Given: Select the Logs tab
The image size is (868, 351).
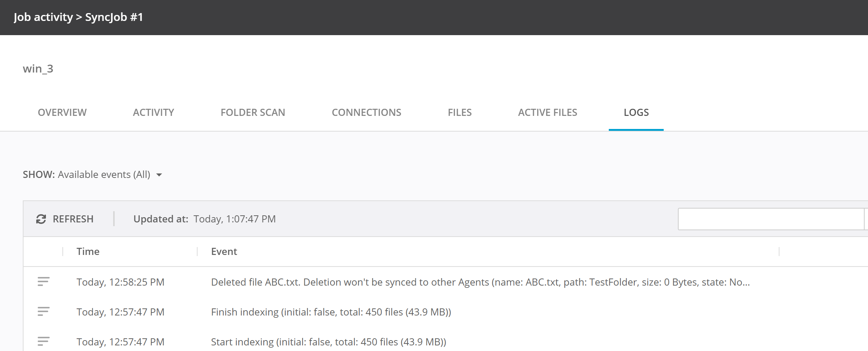Looking at the screenshot, I should pyautogui.click(x=636, y=113).
